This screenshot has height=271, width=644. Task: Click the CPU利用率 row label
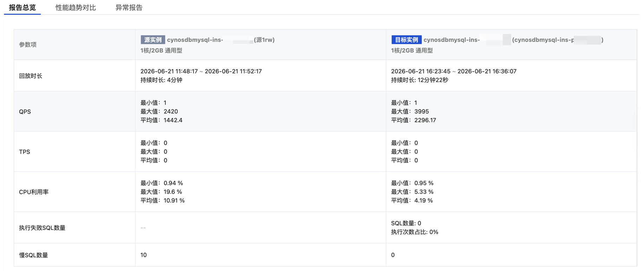[x=34, y=192]
